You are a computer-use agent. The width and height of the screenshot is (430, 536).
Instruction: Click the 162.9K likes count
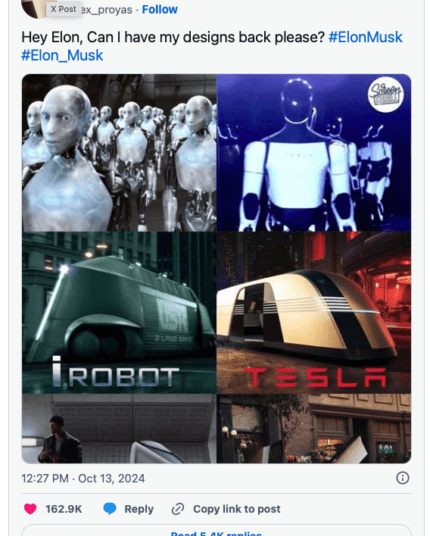[x=64, y=509]
